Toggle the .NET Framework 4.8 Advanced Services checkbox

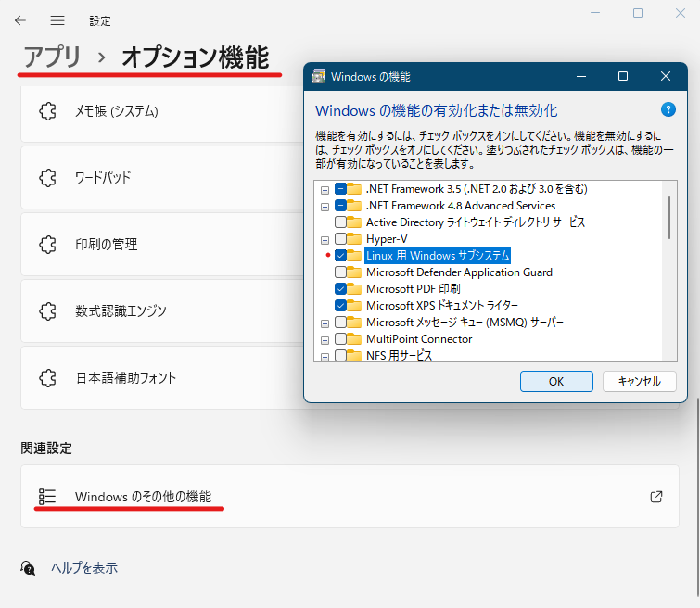pos(340,206)
